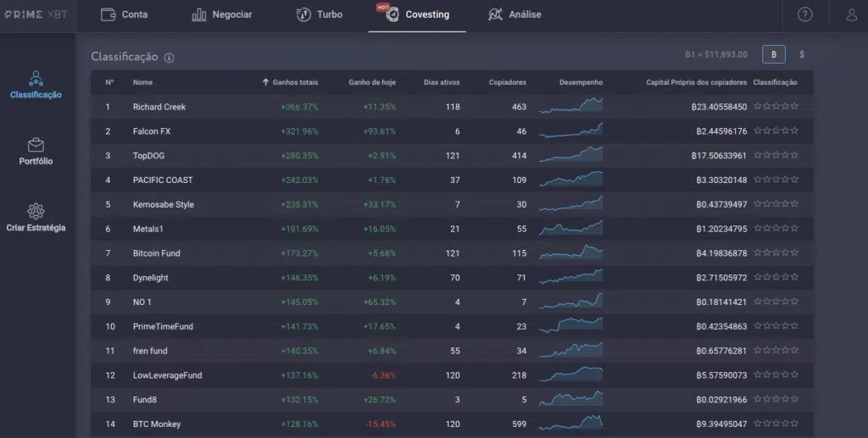Open TopDOG strategy

(x=149, y=155)
